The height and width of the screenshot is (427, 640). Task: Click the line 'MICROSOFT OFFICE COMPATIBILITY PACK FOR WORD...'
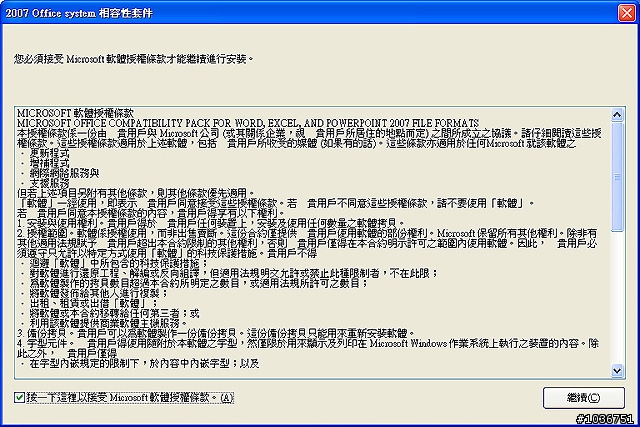pos(248,123)
